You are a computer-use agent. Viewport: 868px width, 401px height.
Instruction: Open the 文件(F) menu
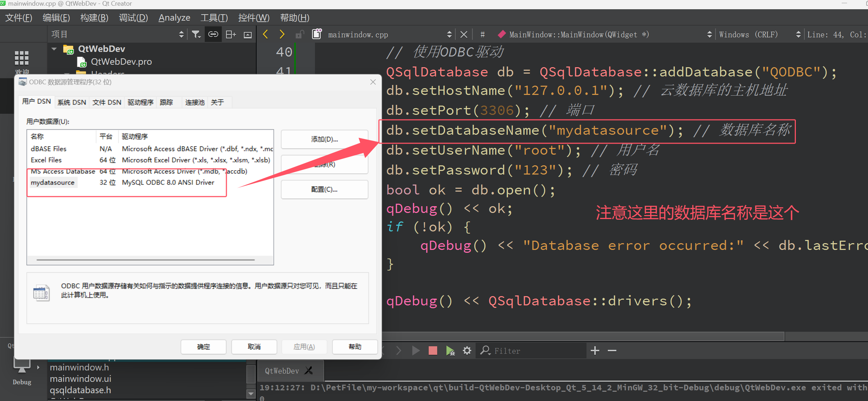(18, 17)
